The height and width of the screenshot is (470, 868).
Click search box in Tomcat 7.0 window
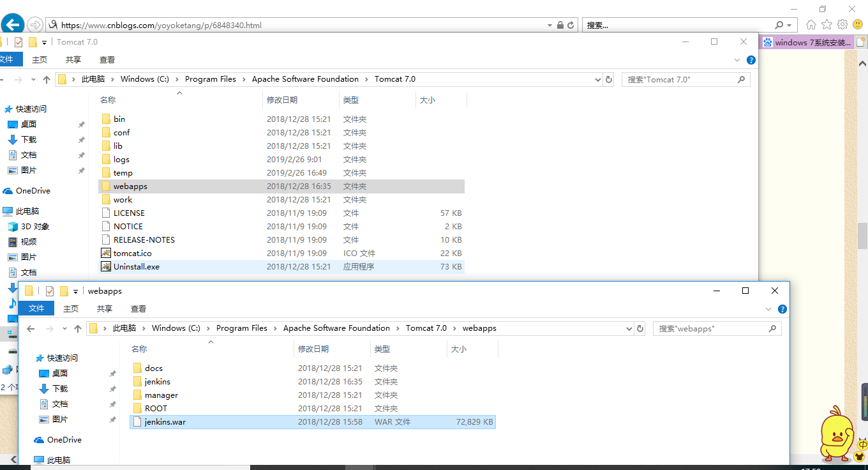pos(685,80)
